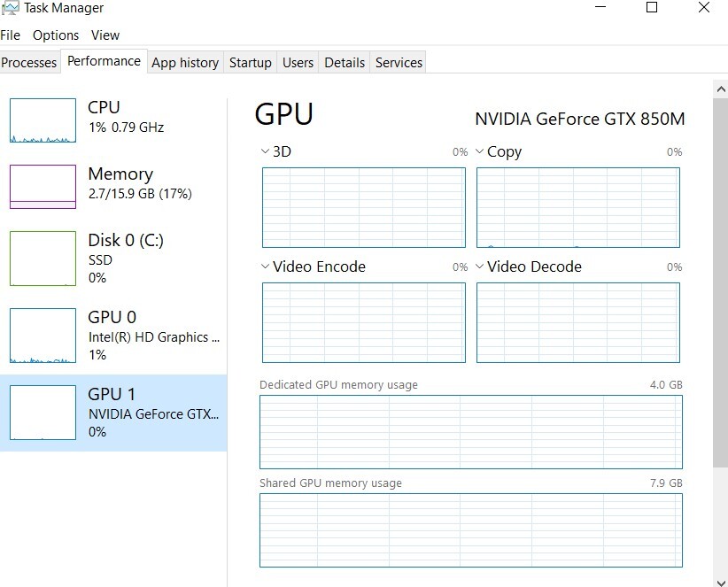Open the Video Decode engine dropdown chevron

pyautogui.click(x=480, y=266)
